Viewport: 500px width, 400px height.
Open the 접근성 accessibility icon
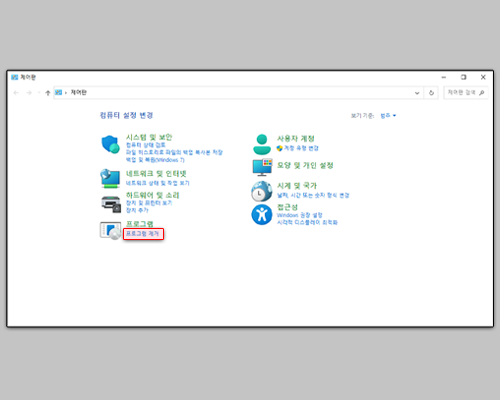point(262,215)
